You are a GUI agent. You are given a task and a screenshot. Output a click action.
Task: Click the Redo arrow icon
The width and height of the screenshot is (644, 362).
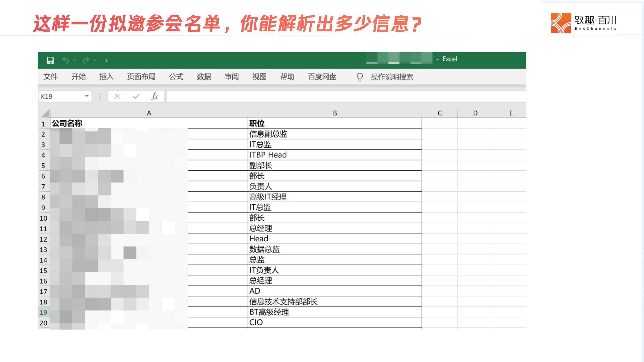click(86, 61)
